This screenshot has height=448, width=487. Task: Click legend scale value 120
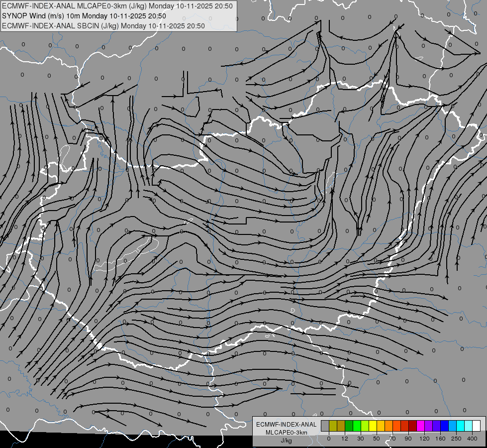(x=424, y=439)
